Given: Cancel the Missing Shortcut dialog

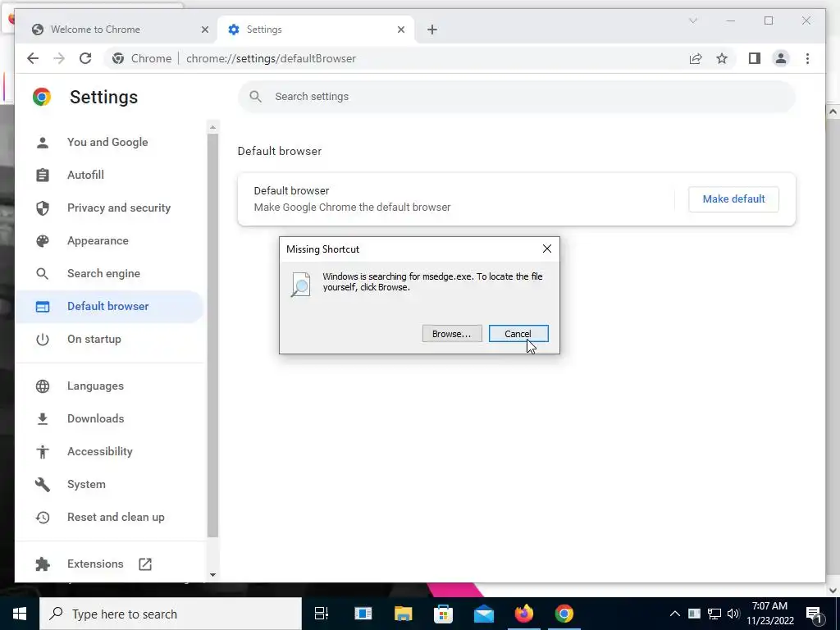Looking at the screenshot, I should (518, 334).
